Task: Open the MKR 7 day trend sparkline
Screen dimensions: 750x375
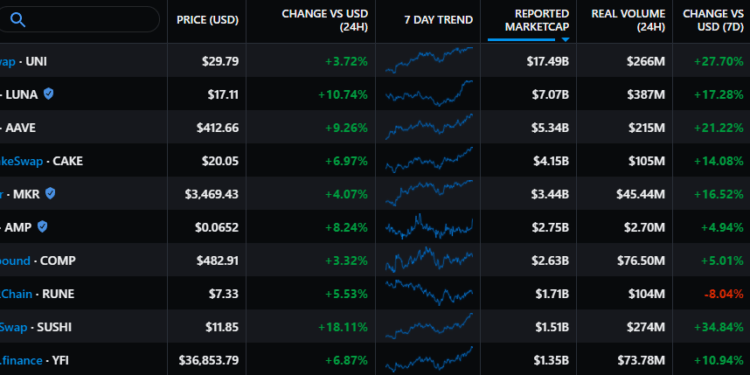Action: pos(429,193)
